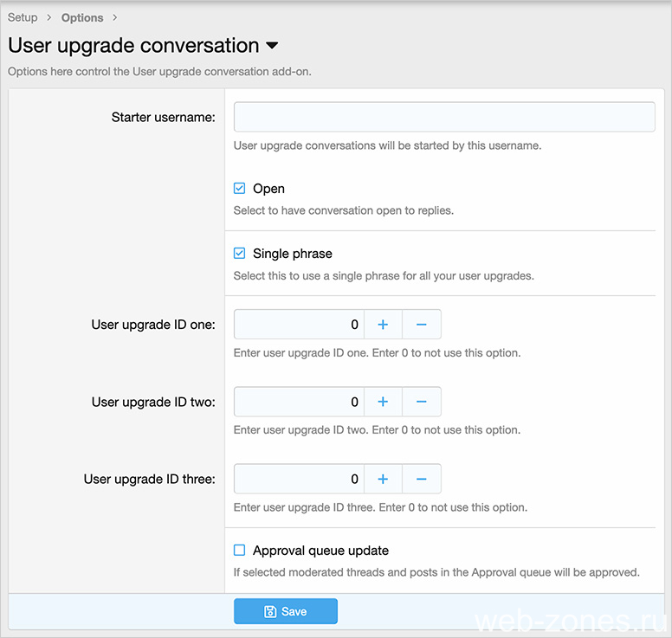This screenshot has width=672, height=638.
Task: Select the User upgrade ID three number field
Action: (299, 479)
